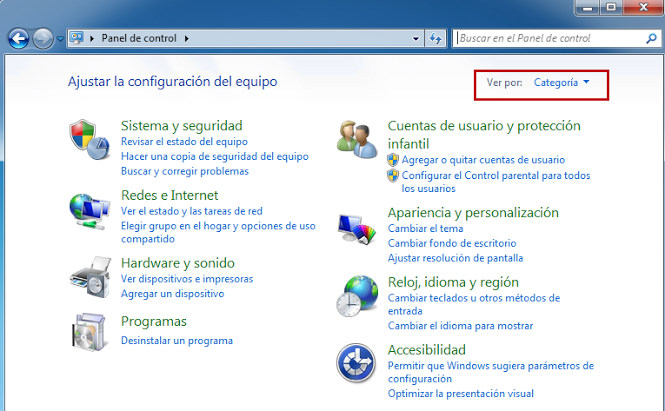The height and width of the screenshot is (411, 665).
Task: Open Redes e Internet category
Action: click(x=169, y=195)
